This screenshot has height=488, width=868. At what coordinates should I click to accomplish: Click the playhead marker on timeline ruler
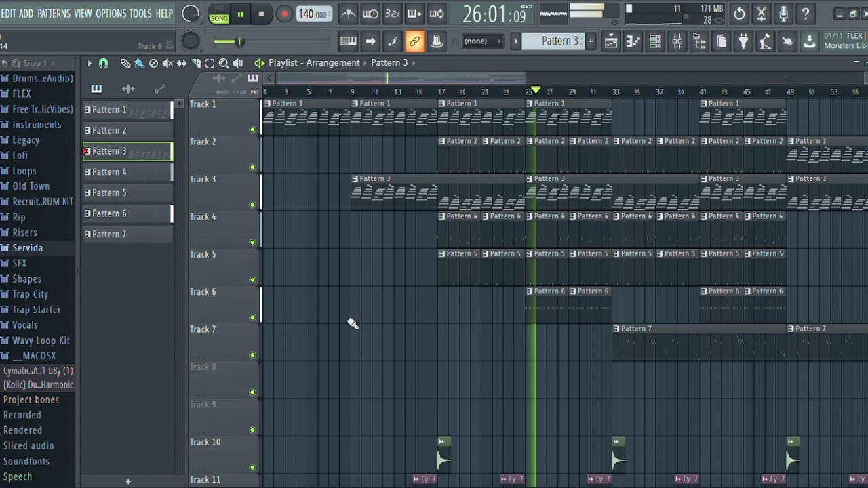pyautogui.click(x=536, y=89)
